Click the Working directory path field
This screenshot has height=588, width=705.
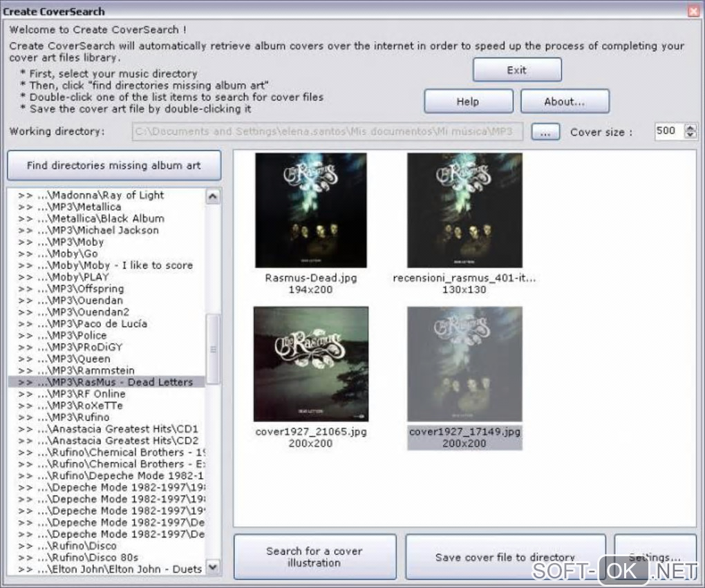[x=328, y=131]
